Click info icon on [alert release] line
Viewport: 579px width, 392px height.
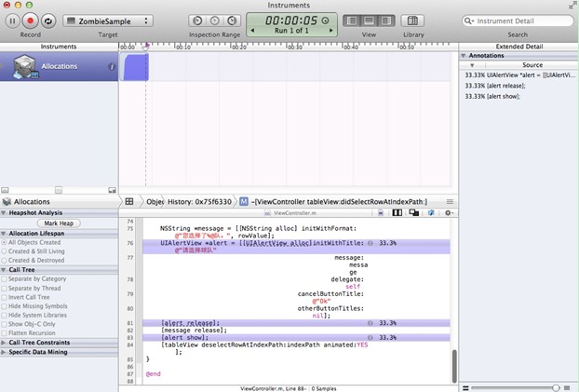[370, 323]
